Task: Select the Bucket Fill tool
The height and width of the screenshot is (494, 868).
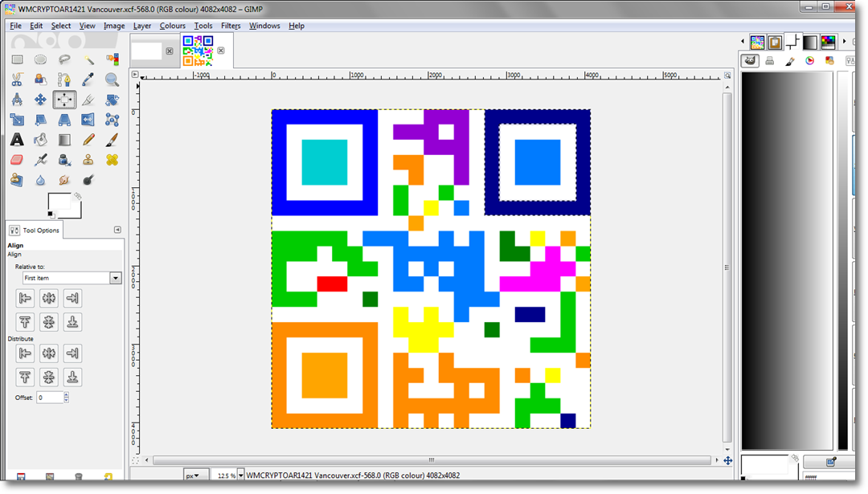Action: tap(40, 140)
